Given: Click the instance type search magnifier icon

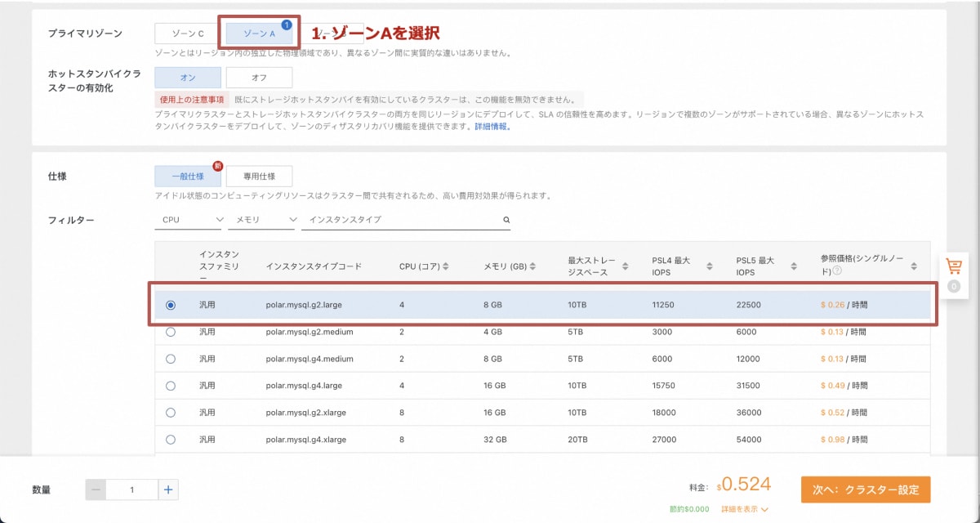Looking at the screenshot, I should click(506, 220).
